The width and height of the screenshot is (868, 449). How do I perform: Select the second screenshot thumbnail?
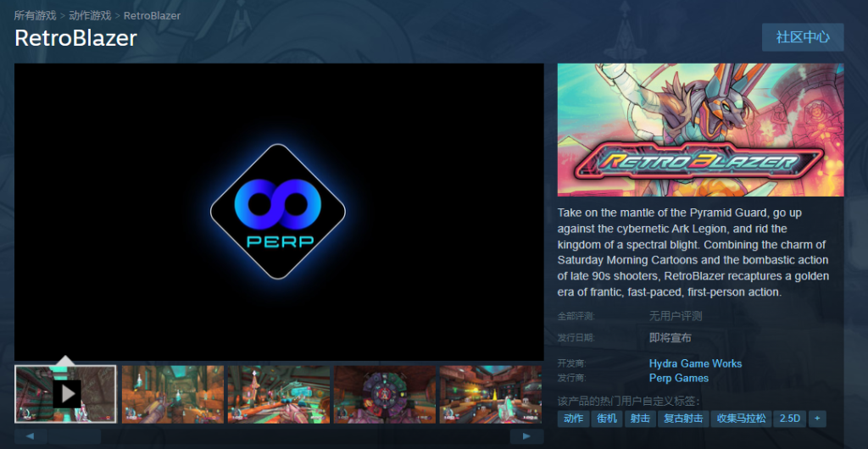click(173, 394)
